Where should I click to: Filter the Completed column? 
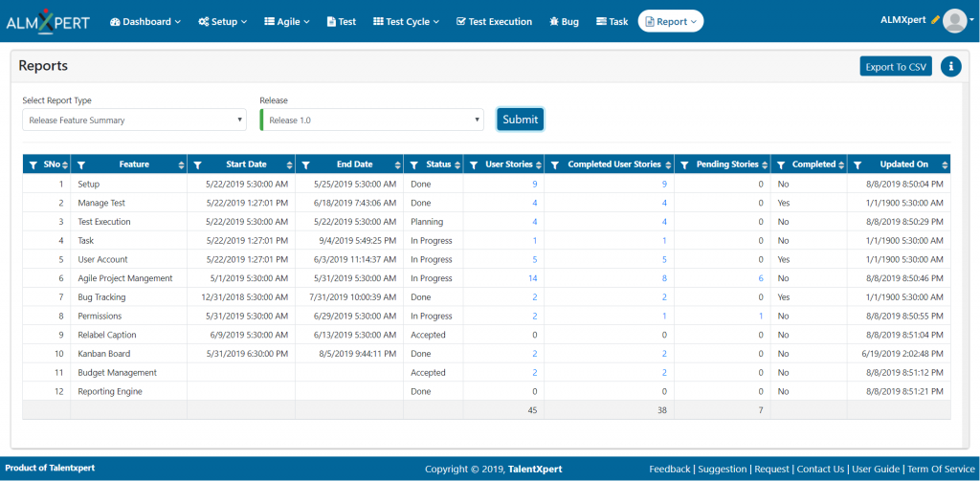coord(781,164)
